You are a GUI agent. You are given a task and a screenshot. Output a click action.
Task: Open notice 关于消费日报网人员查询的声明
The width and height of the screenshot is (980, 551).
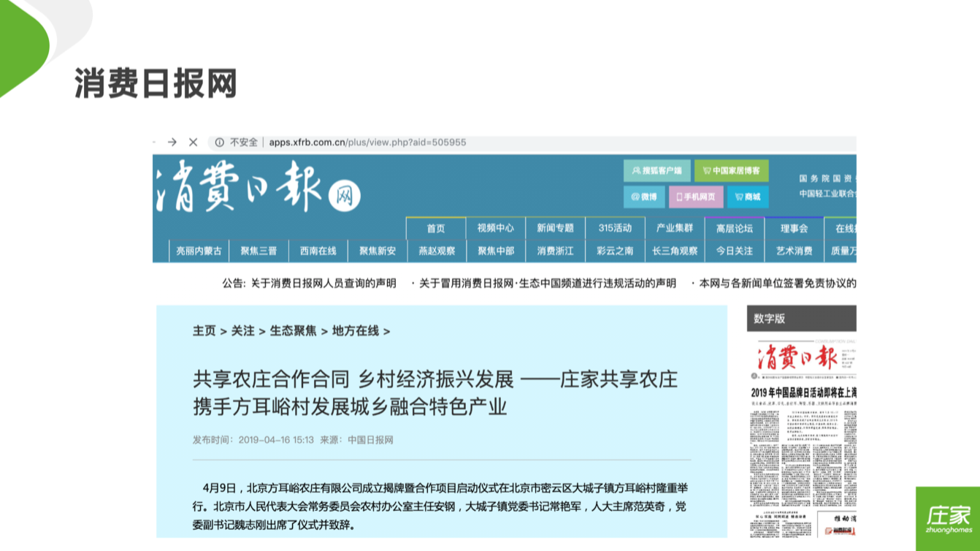(324, 283)
